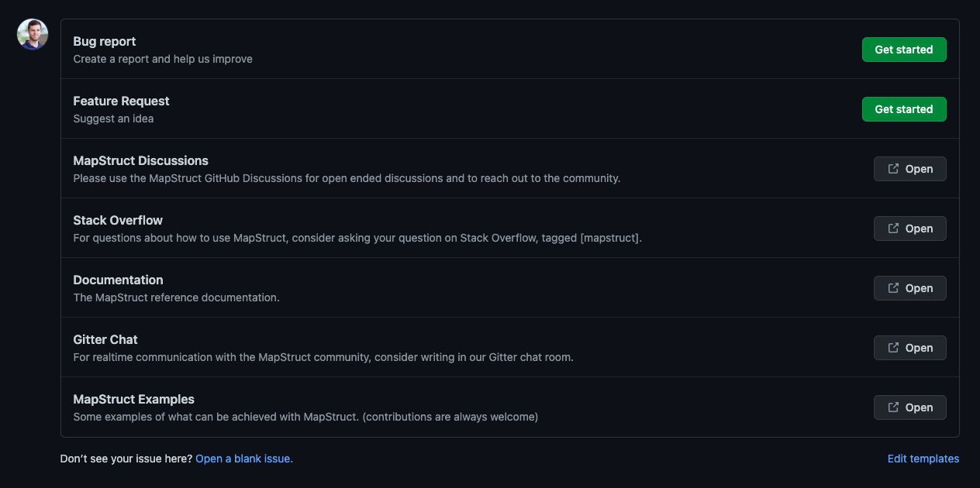The height and width of the screenshot is (488, 980).
Task: Click Documentation external link icon
Action: click(893, 288)
